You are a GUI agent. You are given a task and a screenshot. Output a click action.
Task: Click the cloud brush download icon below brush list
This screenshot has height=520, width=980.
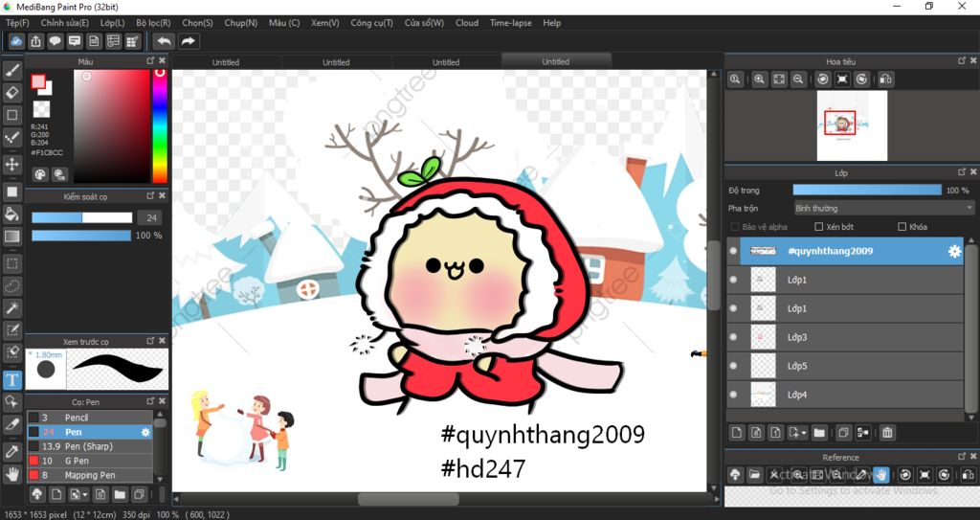point(37,494)
